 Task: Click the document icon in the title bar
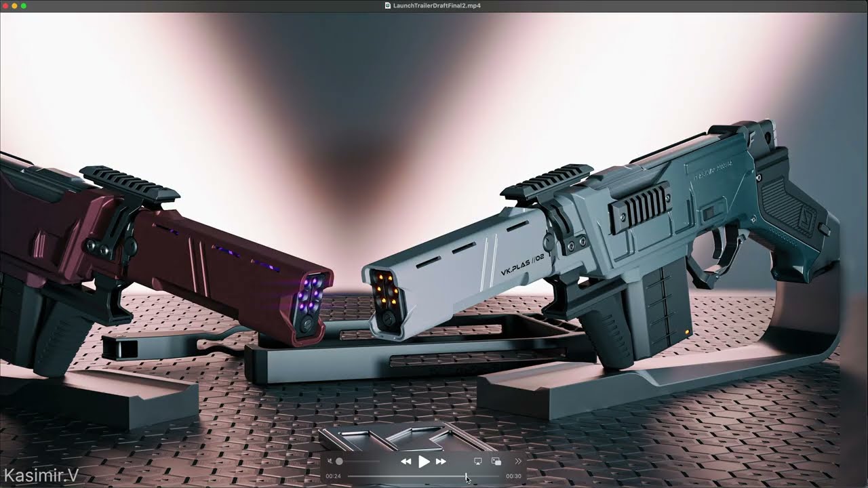coord(388,5)
